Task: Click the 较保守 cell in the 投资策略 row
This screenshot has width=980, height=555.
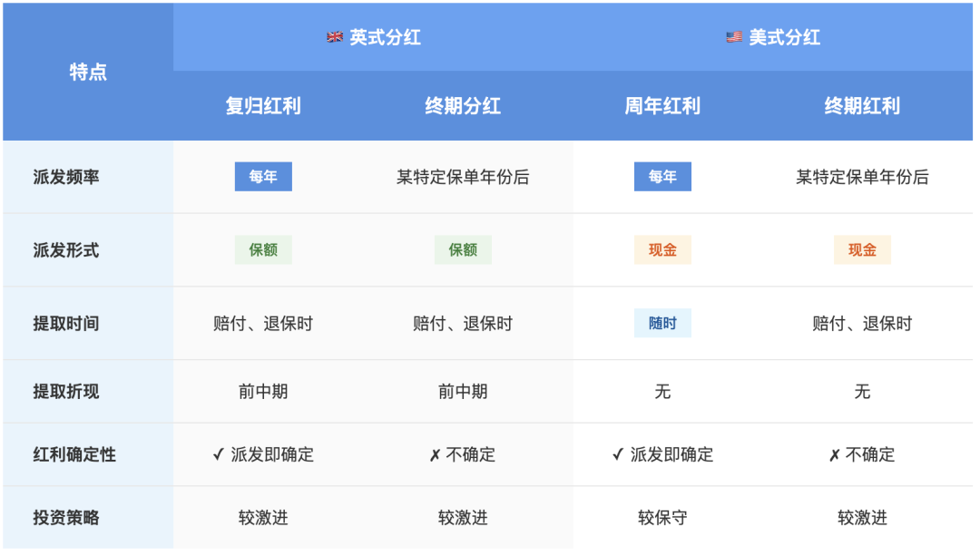Action: [x=662, y=518]
